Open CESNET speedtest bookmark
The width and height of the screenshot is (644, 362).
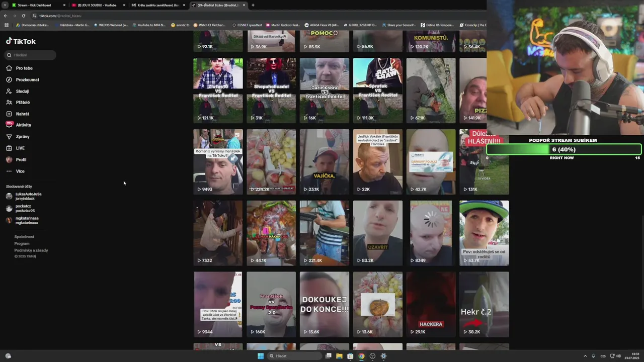coord(247,25)
